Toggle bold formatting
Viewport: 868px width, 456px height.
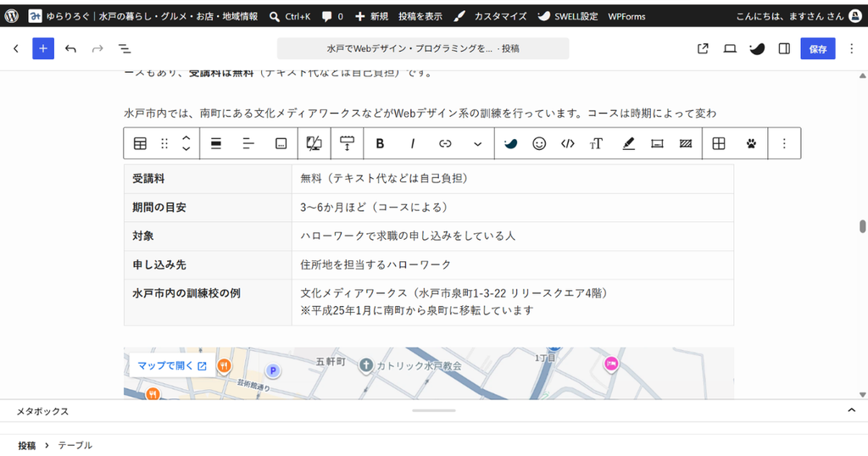[x=380, y=143]
